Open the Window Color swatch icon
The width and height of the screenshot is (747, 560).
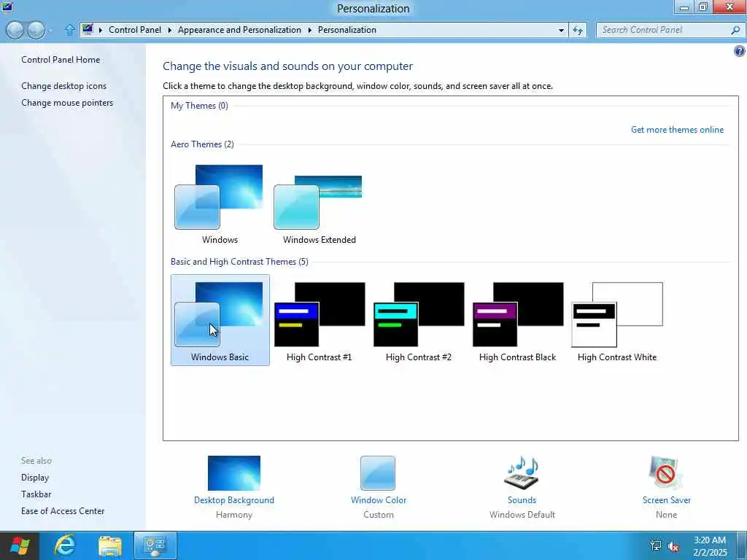click(x=378, y=473)
